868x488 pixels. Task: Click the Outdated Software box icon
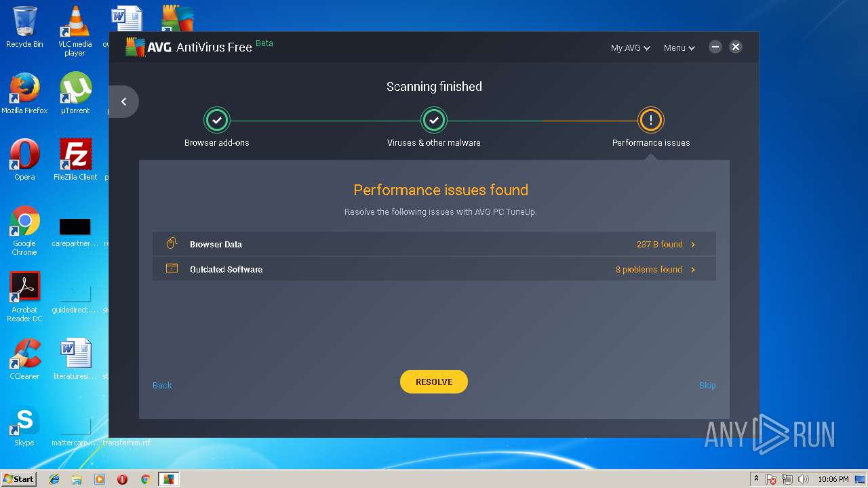pyautogui.click(x=172, y=268)
